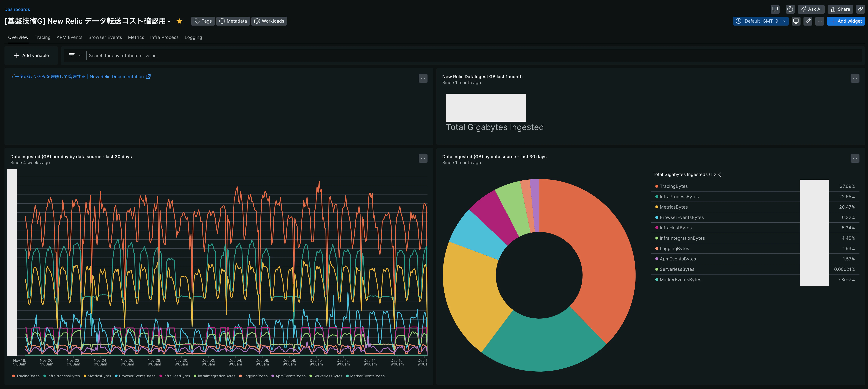Screen dimensions: 868x389
Task: Open ellipsis menu on documentation widget
Action: click(423, 78)
